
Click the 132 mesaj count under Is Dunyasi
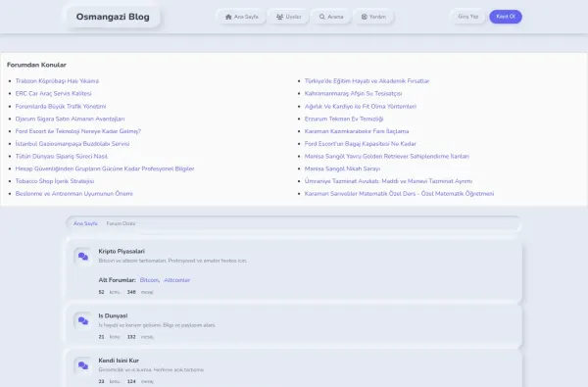point(140,337)
